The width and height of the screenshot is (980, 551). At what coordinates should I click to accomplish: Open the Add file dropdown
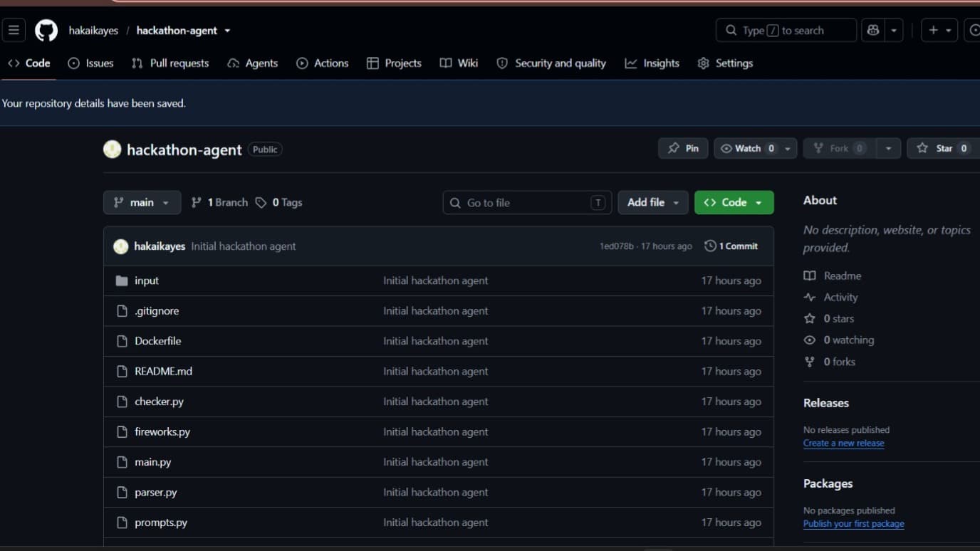click(653, 202)
